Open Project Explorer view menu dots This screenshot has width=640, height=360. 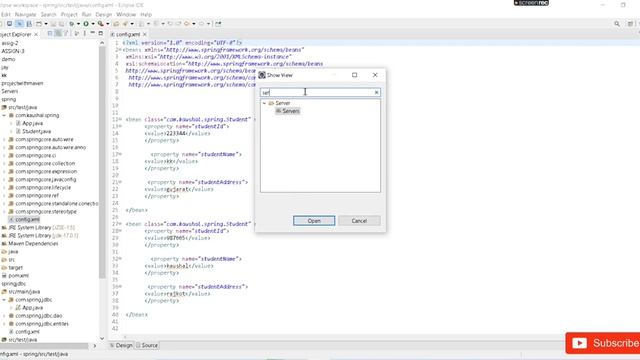tap(84, 33)
